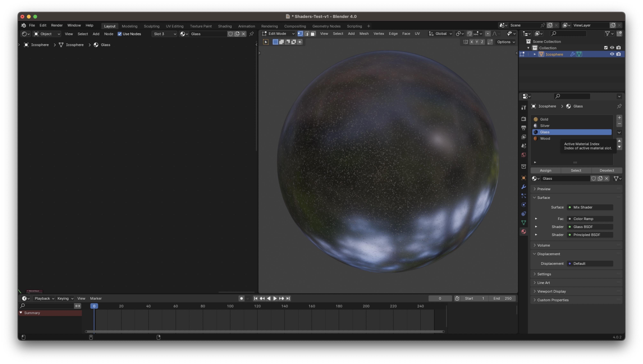The image size is (643, 364).
Task: Open the Modifier Properties wrench icon
Action: [524, 187]
